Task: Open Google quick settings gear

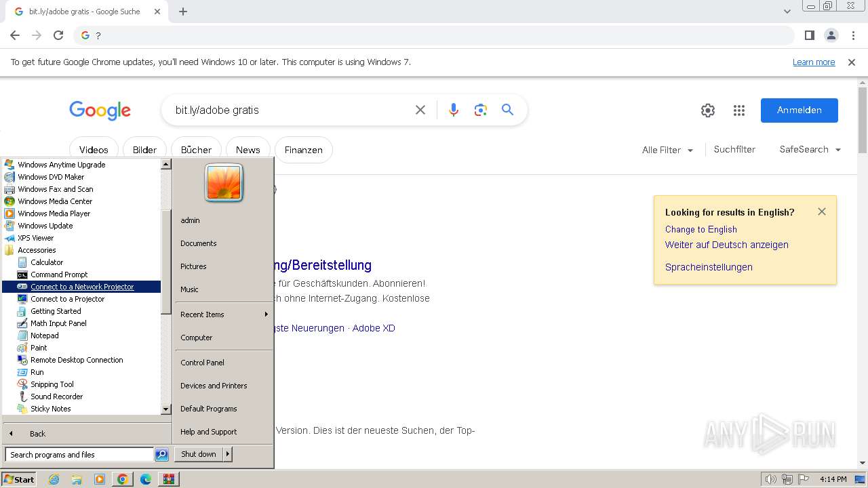Action: (708, 110)
